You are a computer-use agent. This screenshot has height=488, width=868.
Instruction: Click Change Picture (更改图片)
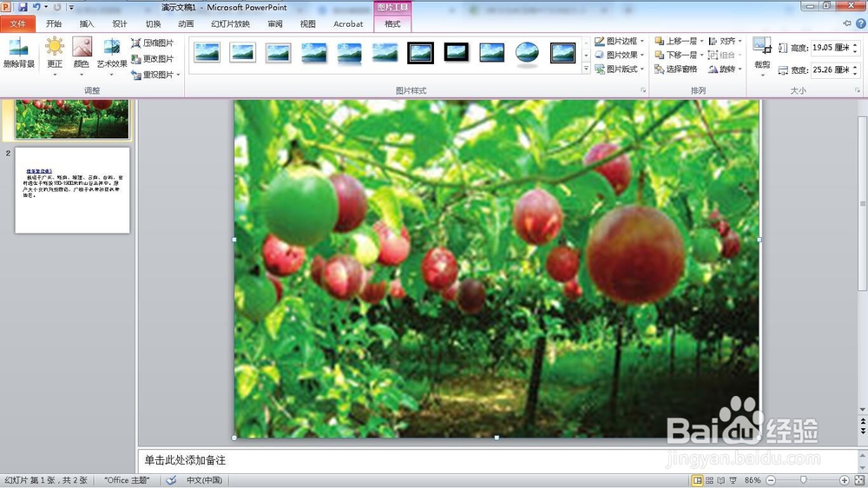[152, 59]
